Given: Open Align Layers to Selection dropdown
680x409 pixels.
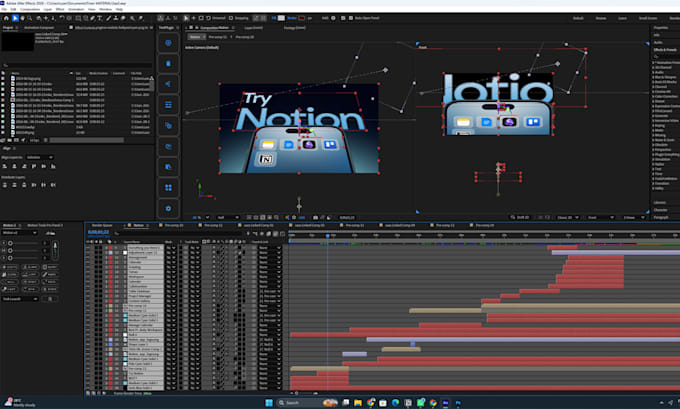Looking at the screenshot, I should [40, 157].
